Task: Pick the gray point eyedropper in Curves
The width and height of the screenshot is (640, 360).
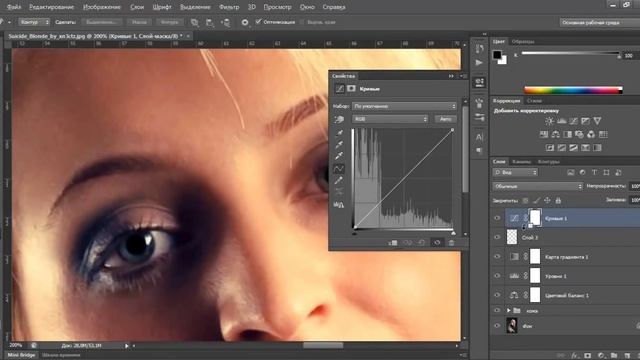Action: pyautogui.click(x=339, y=144)
